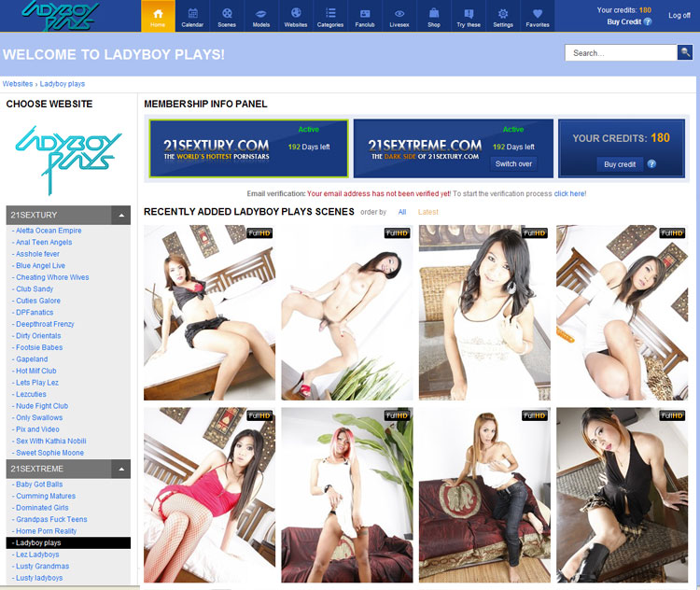Image resolution: width=700 pixels, height=590 pixels.
Task: Open the Favorites heart icon
Action: 538,13
